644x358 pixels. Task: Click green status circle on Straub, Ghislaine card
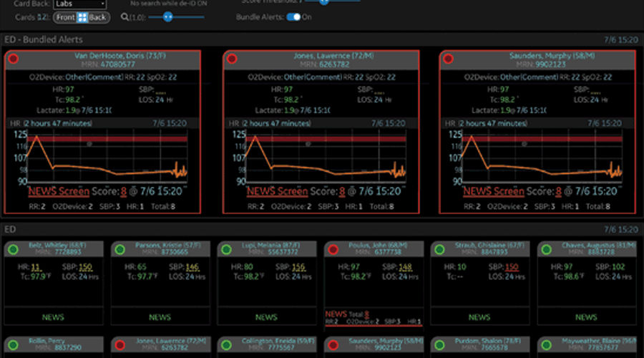[439, 249]
